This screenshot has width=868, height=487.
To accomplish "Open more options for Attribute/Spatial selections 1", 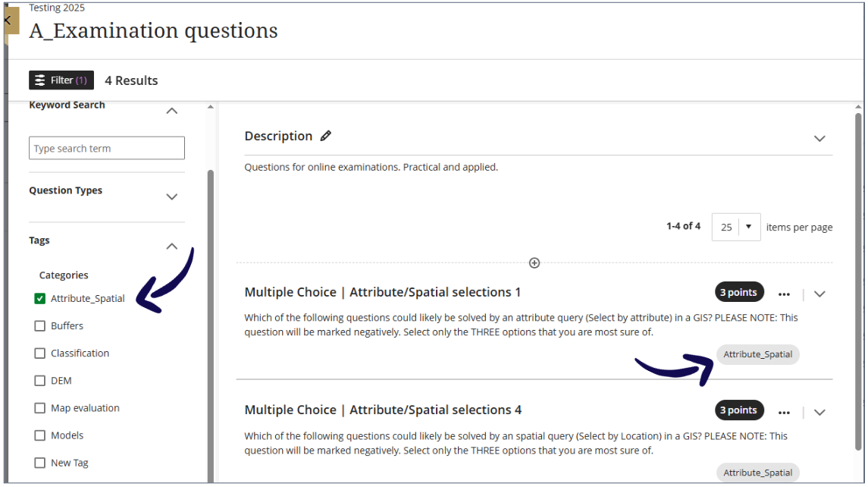I will click(x=784, y=294).
